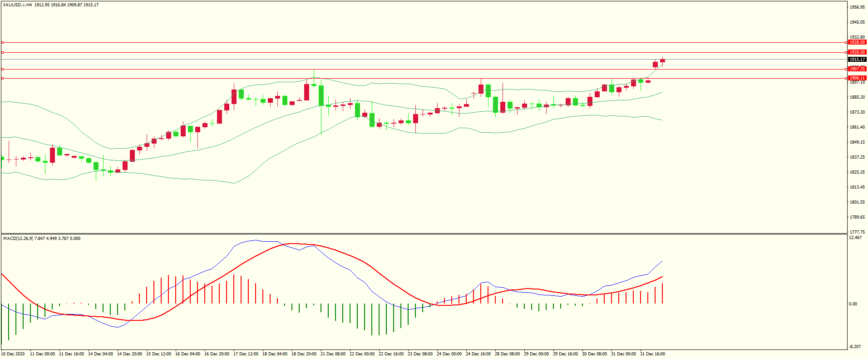This screenshot has width=868, height=359.
Task: Click the 12.467 MACD scale value
Action: (855, 238)
